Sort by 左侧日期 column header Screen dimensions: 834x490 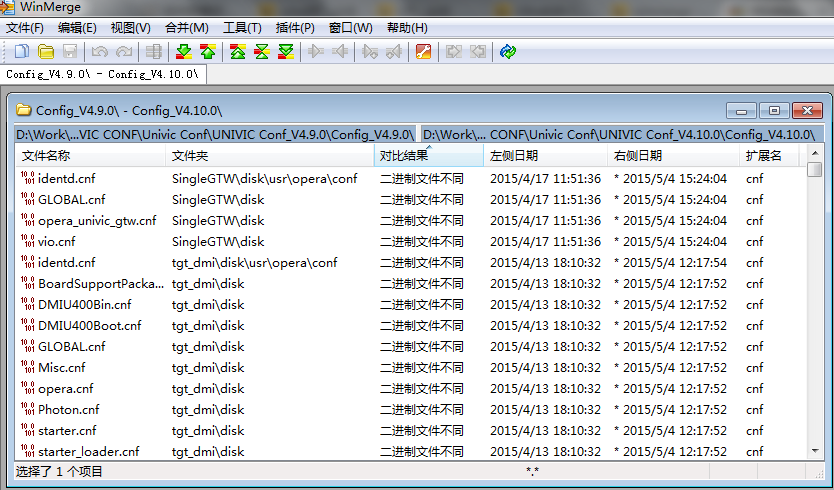click(x=545, y=155)
